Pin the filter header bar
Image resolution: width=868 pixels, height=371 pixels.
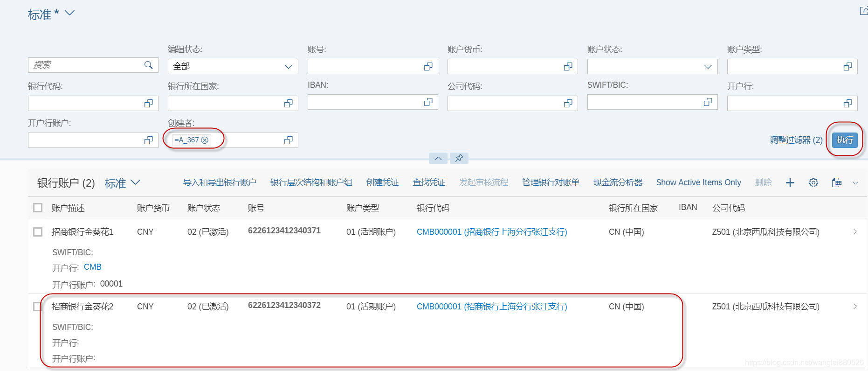[x=459, y=159]
